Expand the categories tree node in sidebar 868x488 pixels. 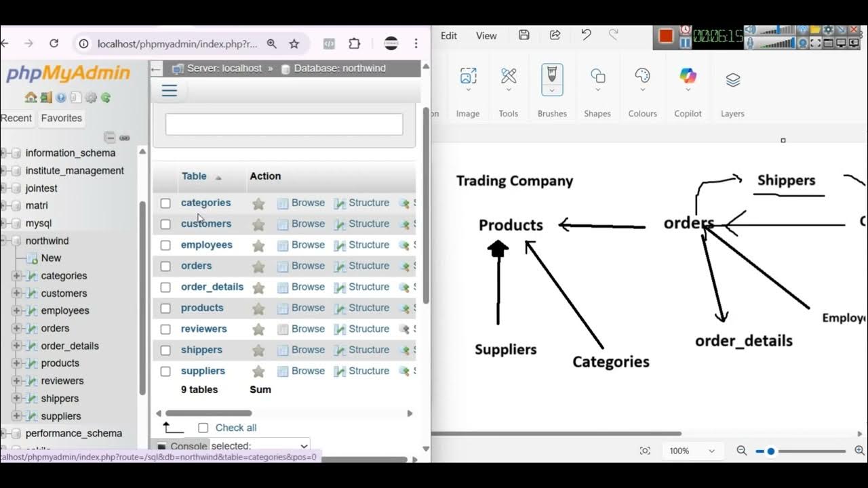tap(16, 276)
